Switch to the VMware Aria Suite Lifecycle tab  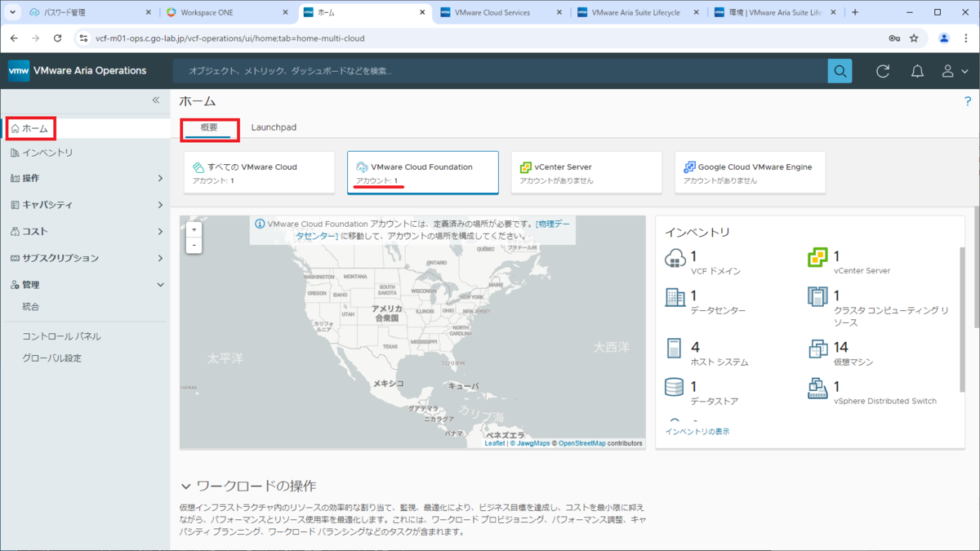tap(635, 12)
